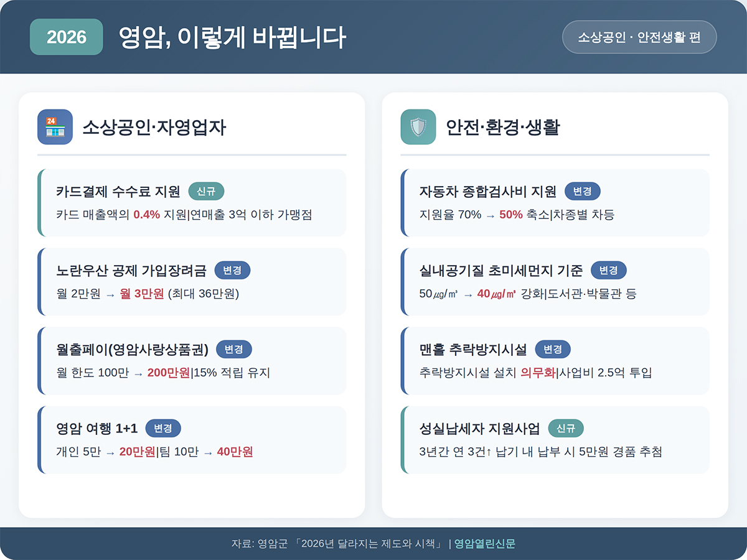Image resolution: width=747 pixels, height=560 pixels.
Task: Click 변경 badge next to 노란우산 공제 가입장려금
Action: click(232, 270)
